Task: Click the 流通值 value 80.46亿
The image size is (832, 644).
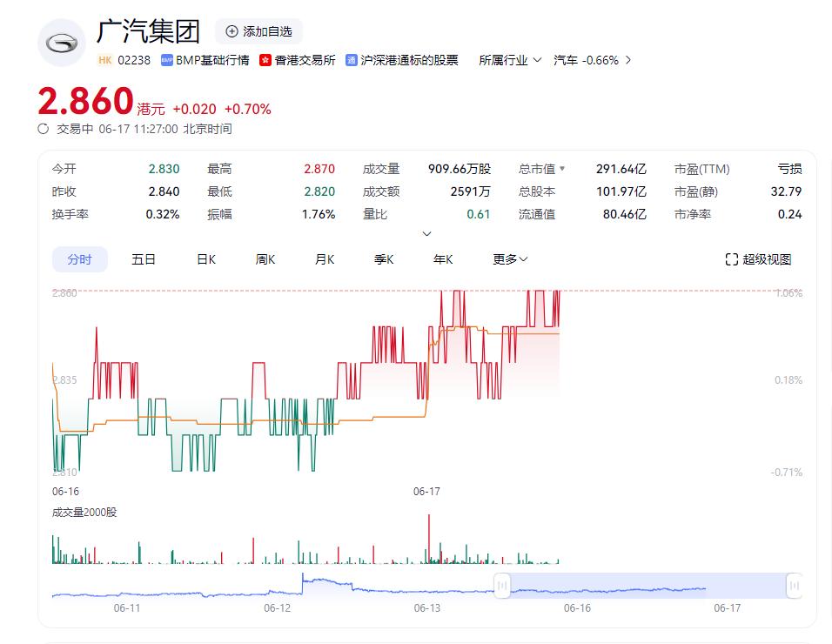Action: click(625, 214)
